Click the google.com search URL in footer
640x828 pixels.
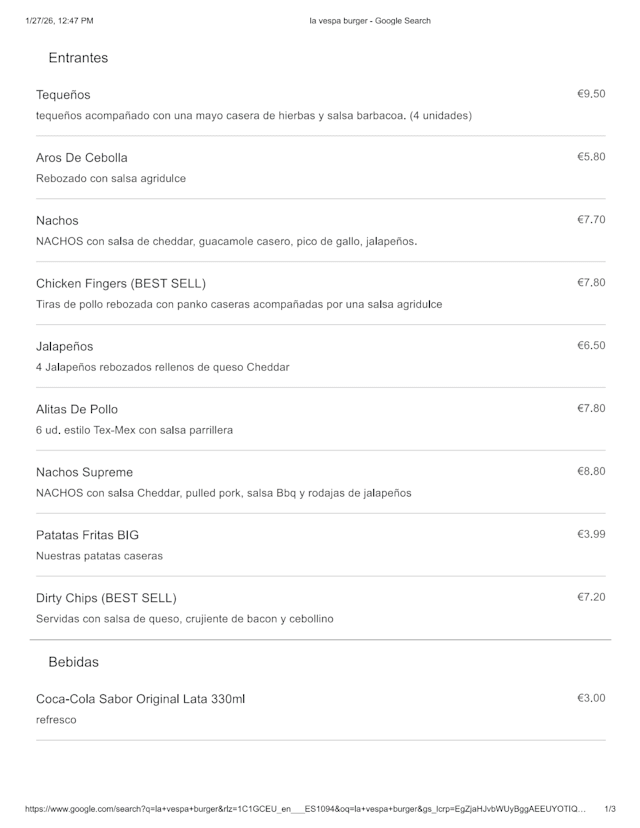pyautogui.click(x=305, y=809)
